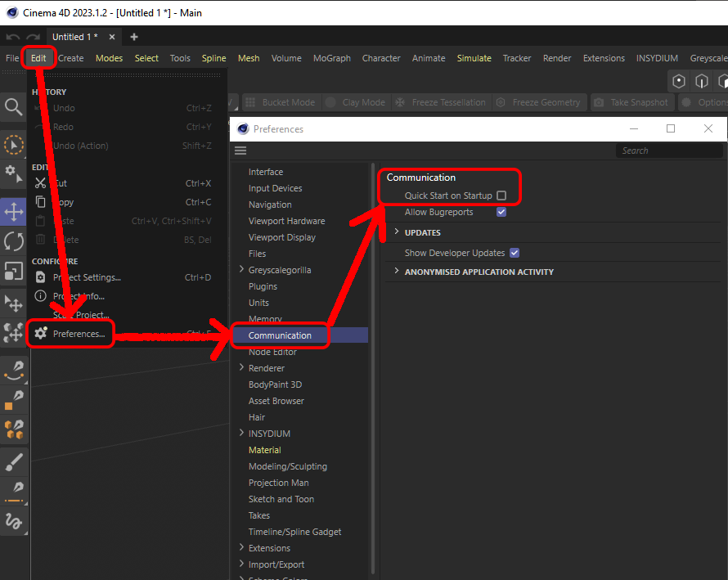Expand the Renderer tree item

point(241,367)
